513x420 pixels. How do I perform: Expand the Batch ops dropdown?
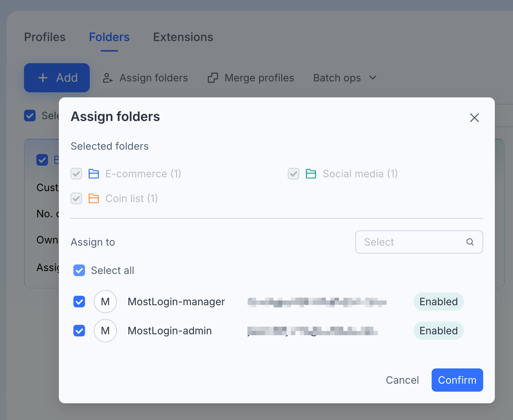[345, 78]
